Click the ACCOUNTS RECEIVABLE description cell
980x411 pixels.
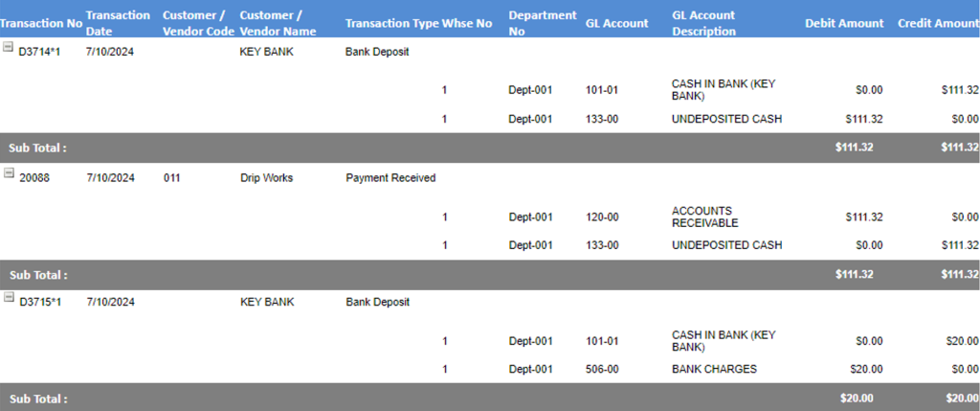point(705,217)
